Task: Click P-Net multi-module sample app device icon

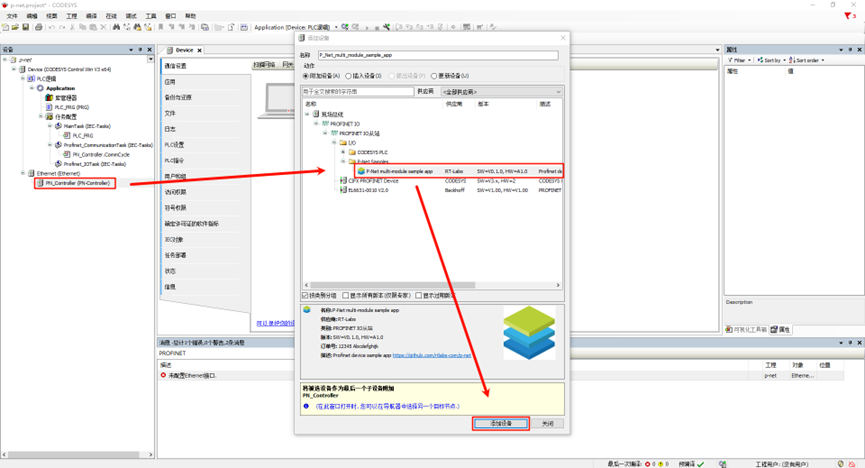Action: pos(361,171)
